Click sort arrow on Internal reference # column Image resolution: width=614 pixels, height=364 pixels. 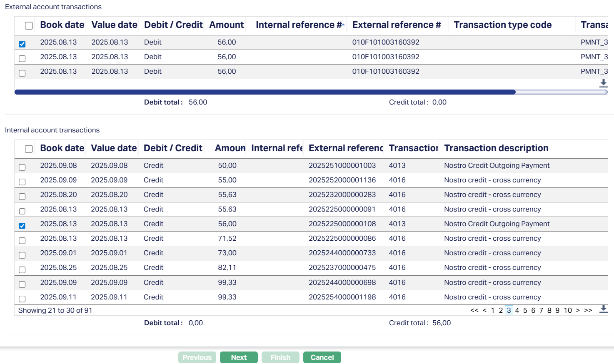pos(342,25)
